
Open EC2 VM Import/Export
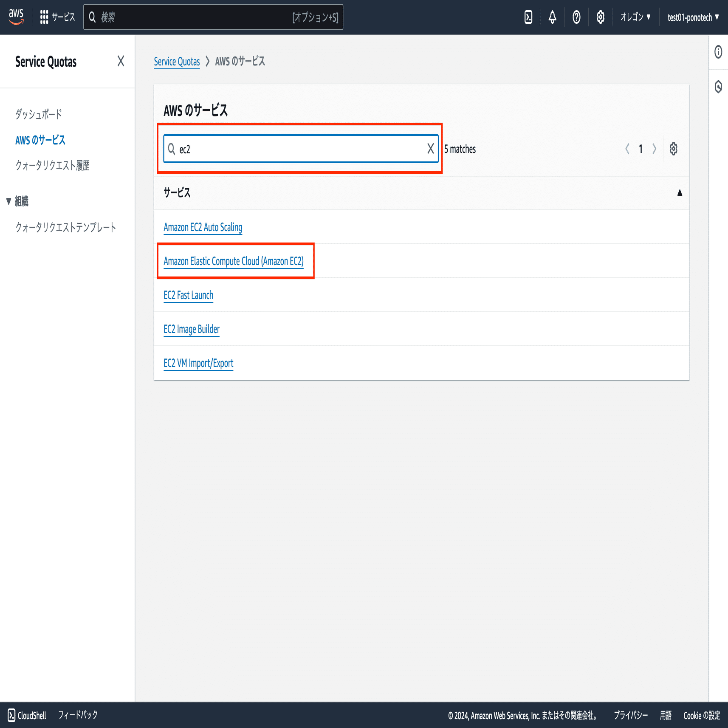click(198, 363)
